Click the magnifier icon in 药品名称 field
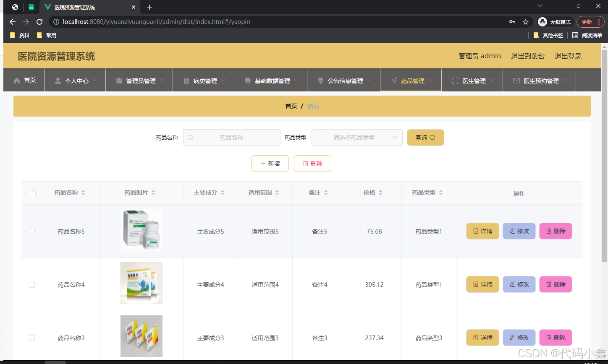Screen dimensions: 608x364 coord(190,138)
